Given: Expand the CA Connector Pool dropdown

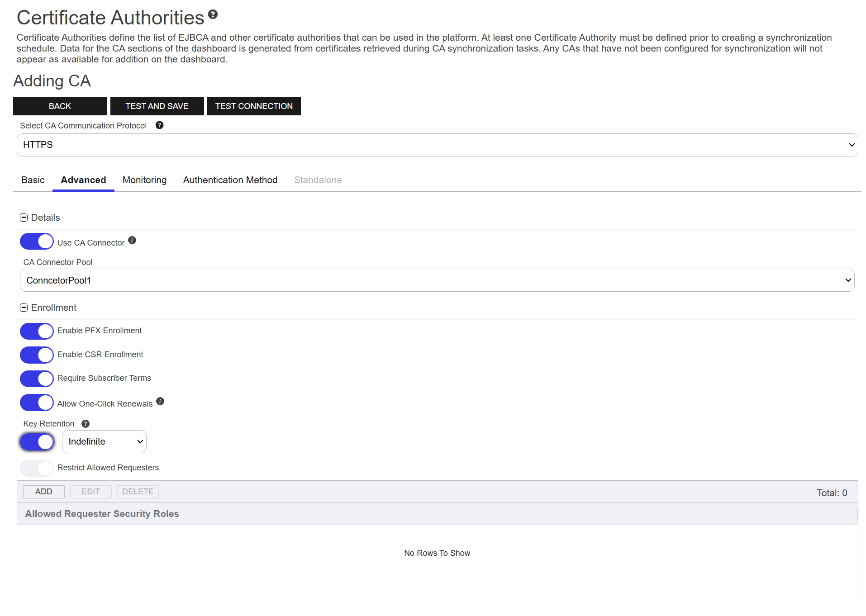Looking at the screenshot, I should [437, 280].
